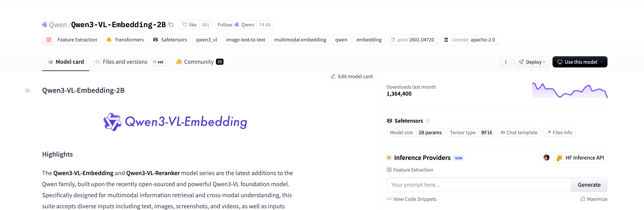
Task: Click the Edit model card button
Action: click(x=352, y=76)
